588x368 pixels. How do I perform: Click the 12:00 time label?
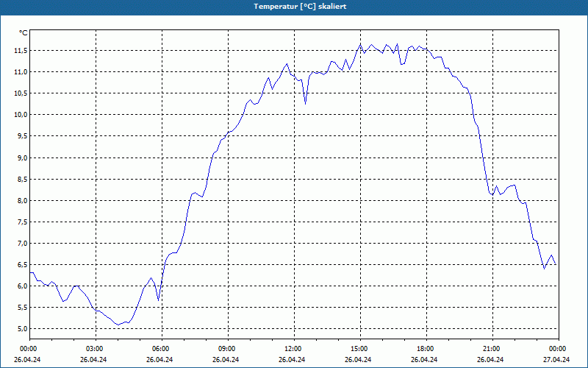(293, 349)
